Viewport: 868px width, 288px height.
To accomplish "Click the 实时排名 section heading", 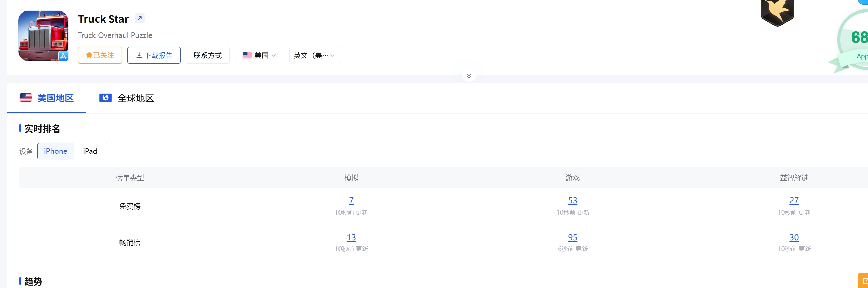I will 42,129.
